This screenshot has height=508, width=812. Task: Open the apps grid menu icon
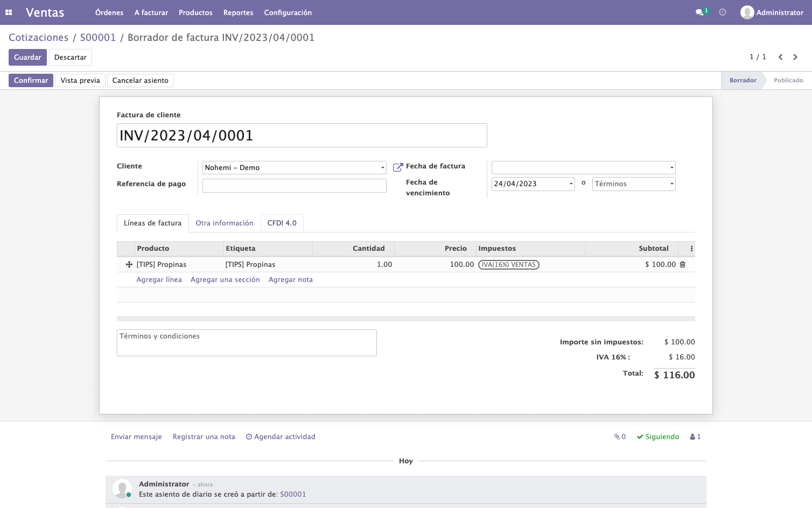pos(9,12)
